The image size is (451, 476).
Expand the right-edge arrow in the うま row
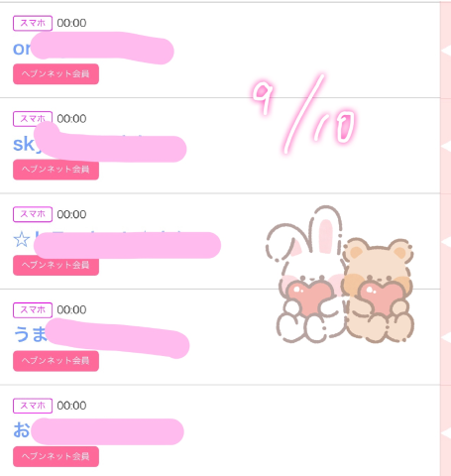click(446, 338)
